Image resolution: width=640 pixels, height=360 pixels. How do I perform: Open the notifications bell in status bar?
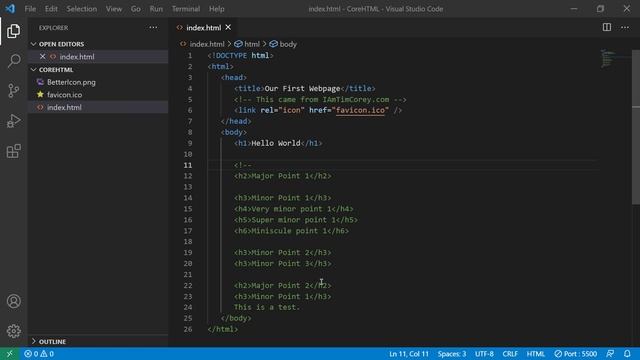point(627,354)
